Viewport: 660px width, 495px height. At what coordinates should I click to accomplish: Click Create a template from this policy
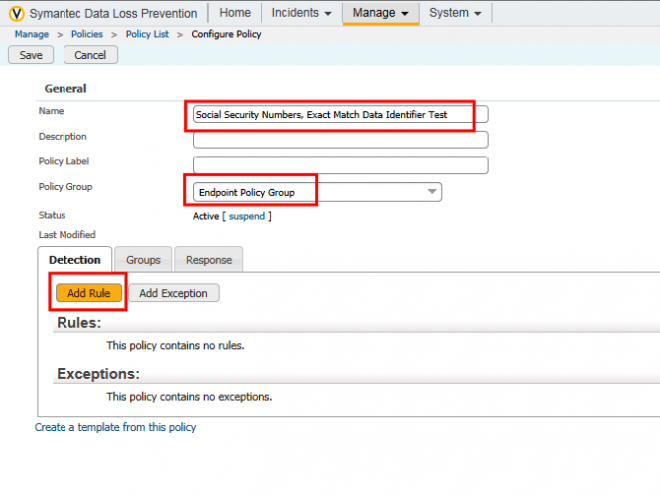point(115,427)
